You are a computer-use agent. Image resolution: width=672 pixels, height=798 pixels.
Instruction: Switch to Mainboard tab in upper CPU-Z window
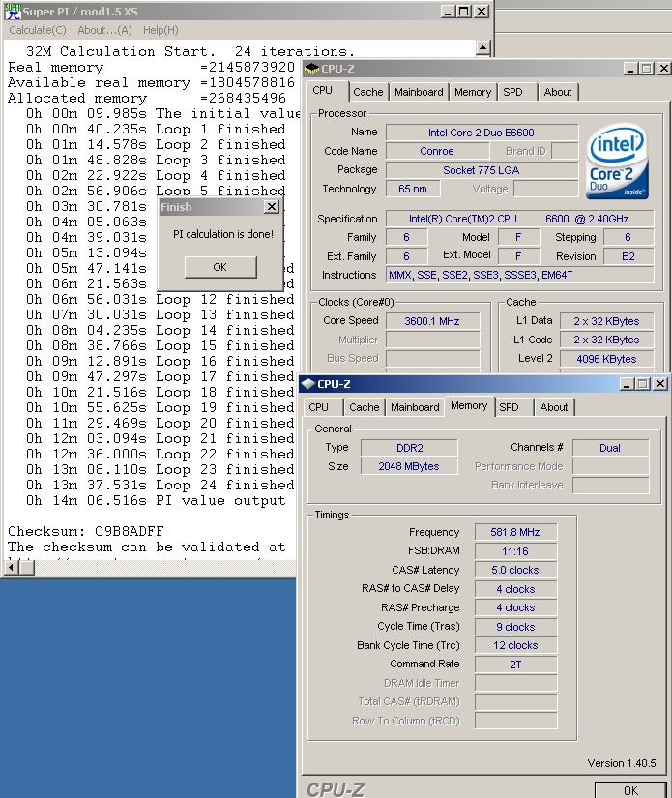pyautogui.click(x=419, y=92)
